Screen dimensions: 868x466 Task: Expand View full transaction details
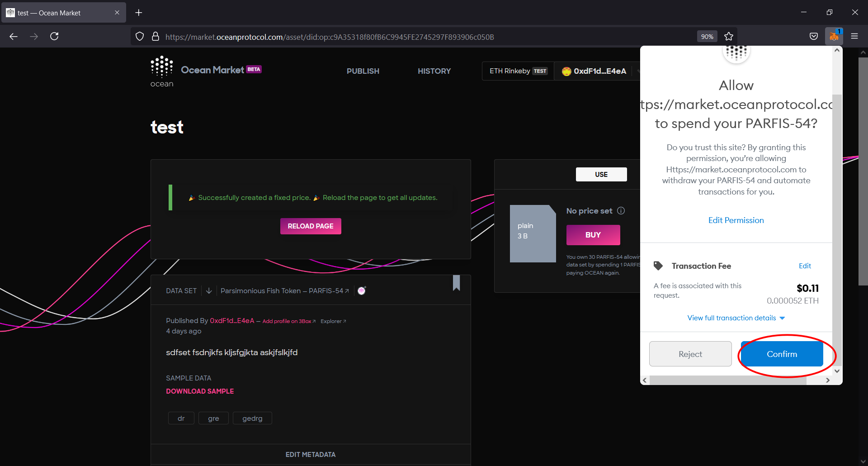pyautogui.click(x=736, y=318)
